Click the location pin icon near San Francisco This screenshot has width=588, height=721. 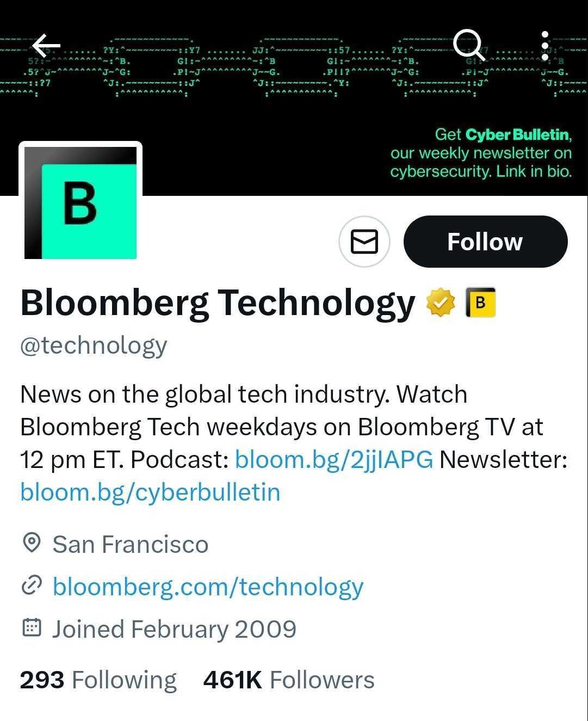point(33,544)
